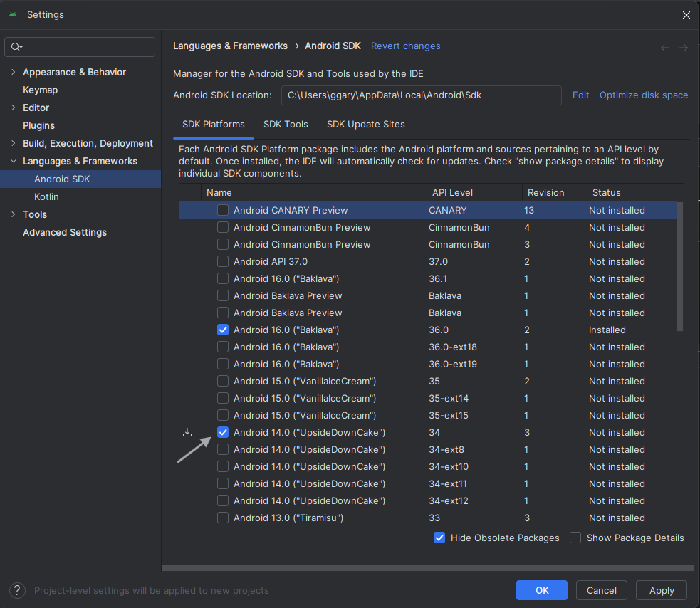Enable Show Package Details
The height and width of the screenshot is (608, 700).
575,538
